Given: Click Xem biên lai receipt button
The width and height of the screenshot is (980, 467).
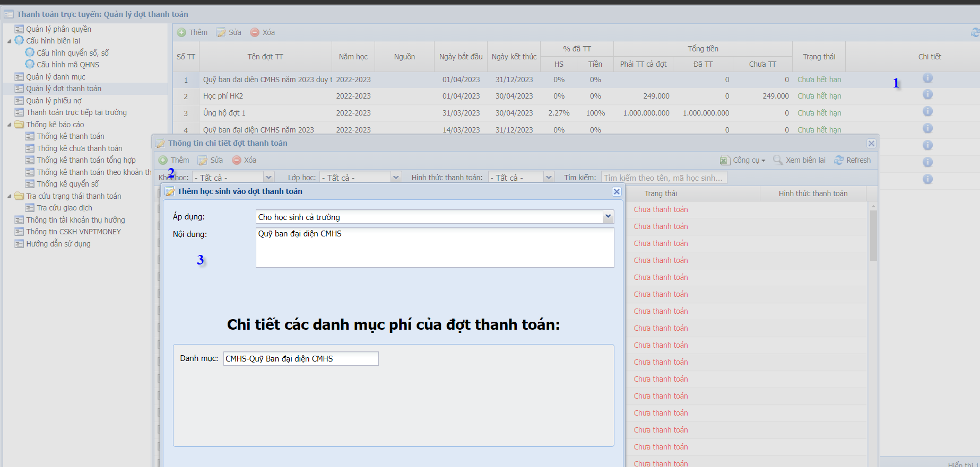Looking at the screenshot, I should point(800,160).
